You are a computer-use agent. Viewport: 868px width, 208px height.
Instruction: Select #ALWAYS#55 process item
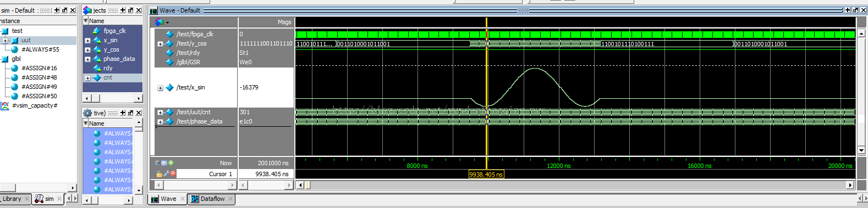click(40, 49)
